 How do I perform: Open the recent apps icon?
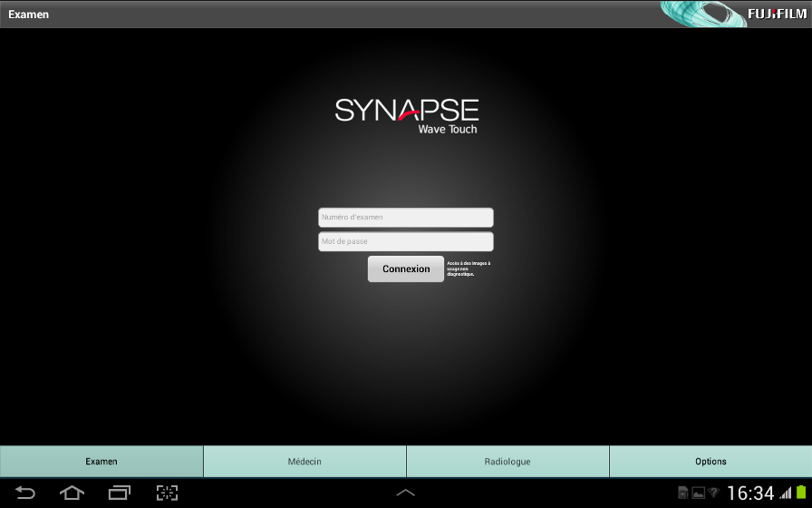click(120, 493)
